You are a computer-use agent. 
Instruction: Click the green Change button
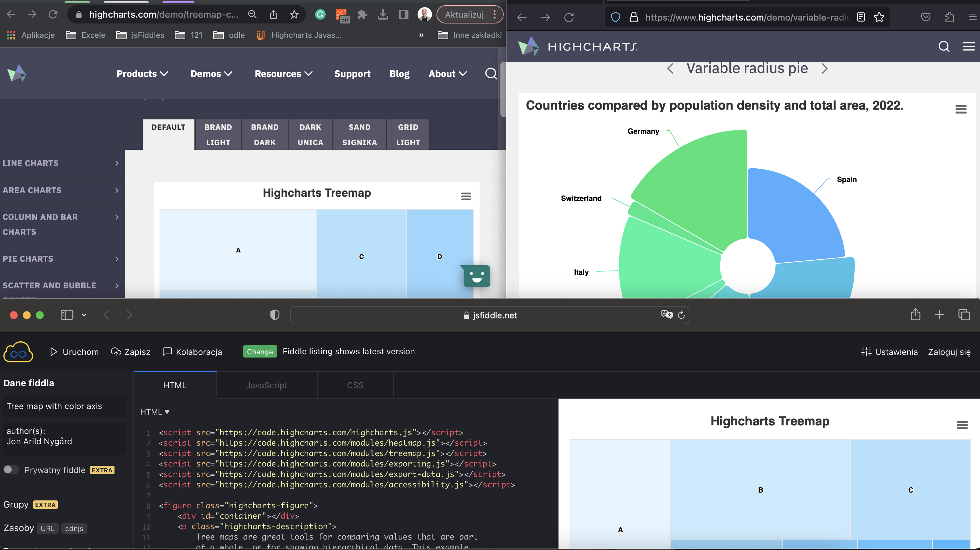click(260, 351)
